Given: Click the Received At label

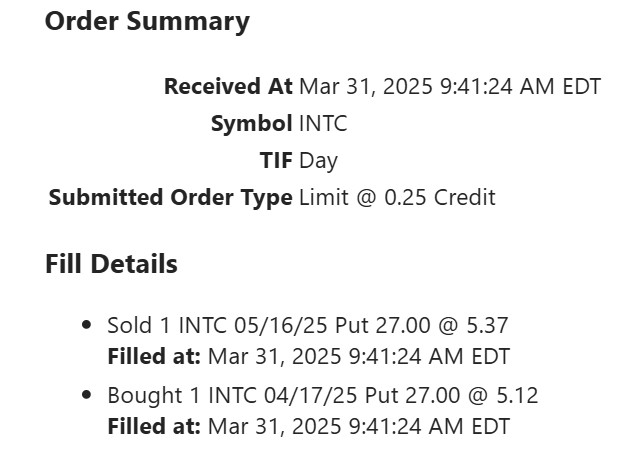Looking at the screenshot, I should tap(228, 86).
